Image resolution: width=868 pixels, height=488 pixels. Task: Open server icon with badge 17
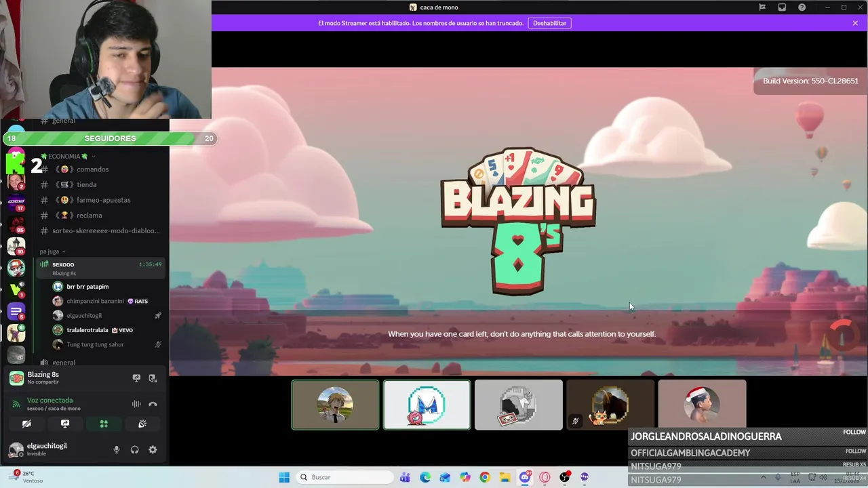tap(16, 202)
